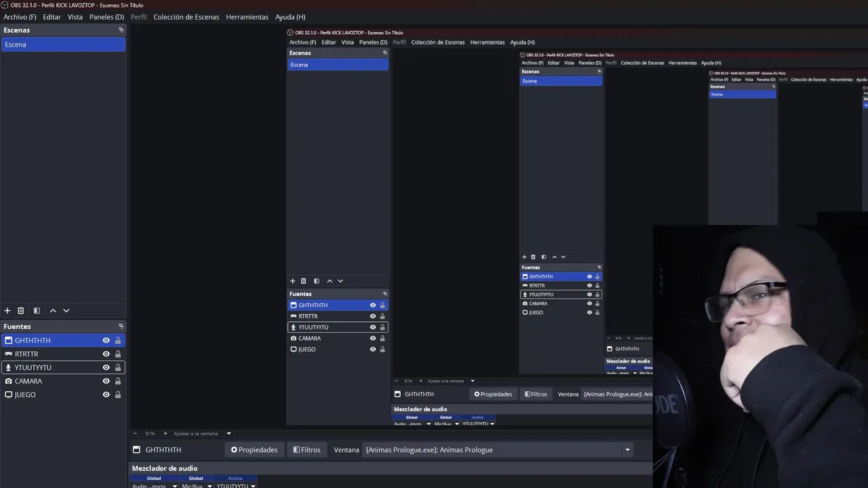Toggle RTRTTR eye in largest mirrored copy
This screenshot has width=868, height=488.
(373, 316)
